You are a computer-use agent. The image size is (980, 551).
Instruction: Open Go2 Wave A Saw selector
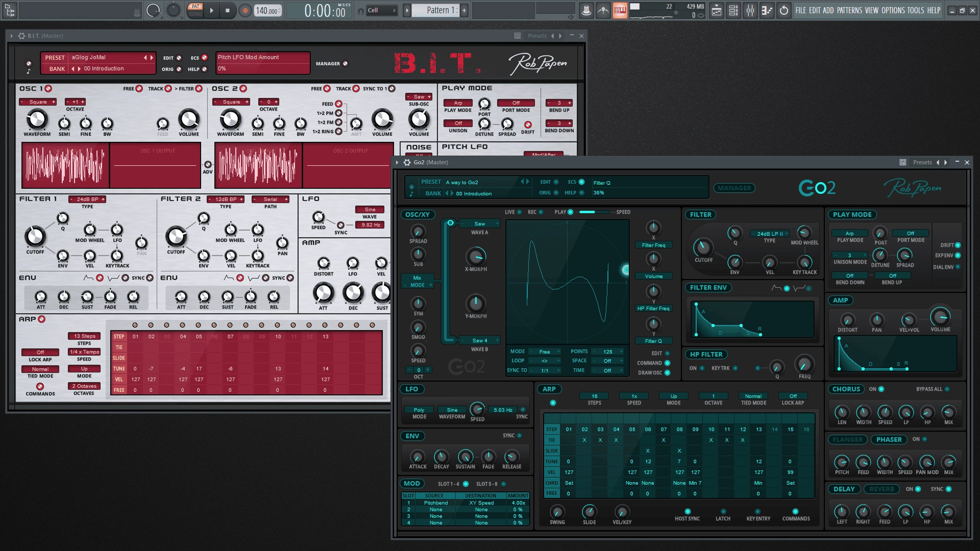coord(480,223)
